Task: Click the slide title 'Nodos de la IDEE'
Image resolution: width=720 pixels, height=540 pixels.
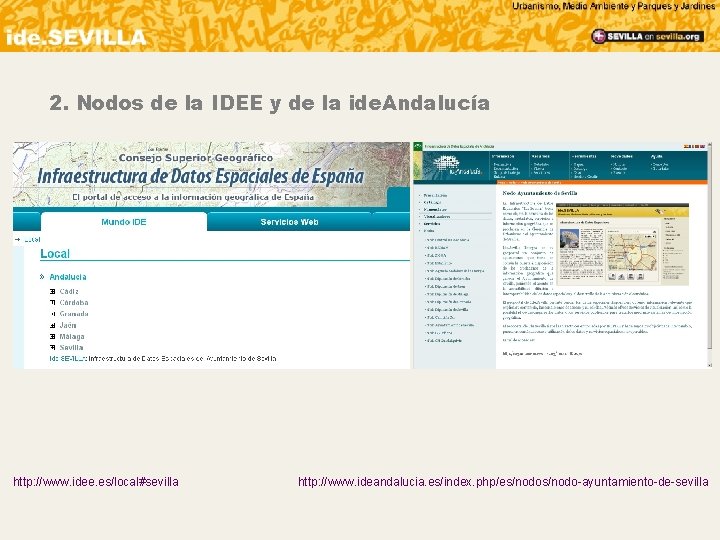Action: 269,103
